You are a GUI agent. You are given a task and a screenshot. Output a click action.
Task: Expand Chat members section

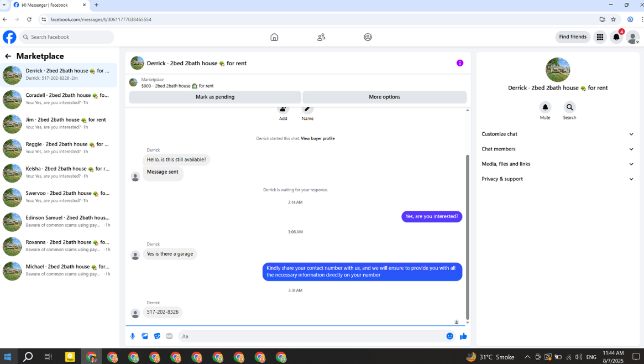(557, 149)
